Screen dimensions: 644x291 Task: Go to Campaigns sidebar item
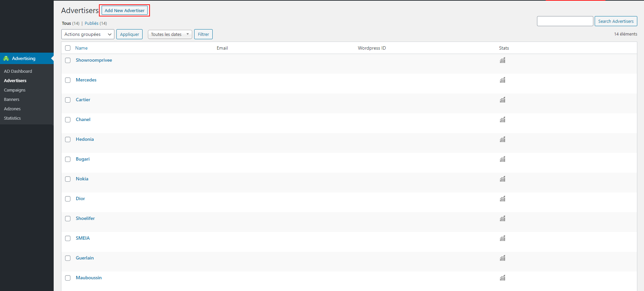click(15, 90)
